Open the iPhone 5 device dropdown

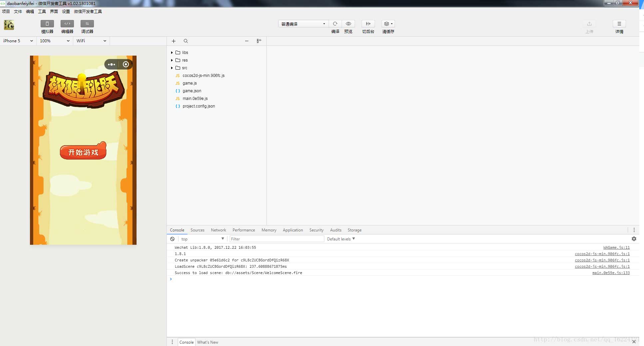click(18, 41)
